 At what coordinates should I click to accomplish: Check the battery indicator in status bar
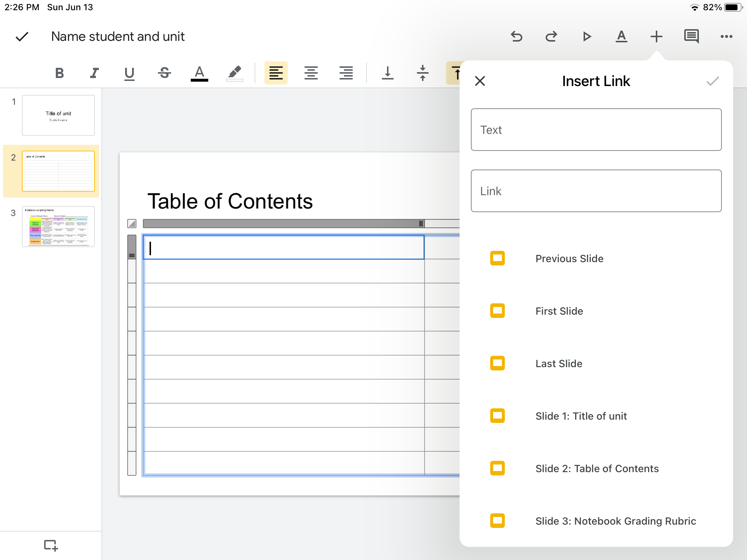pos(734,7)
